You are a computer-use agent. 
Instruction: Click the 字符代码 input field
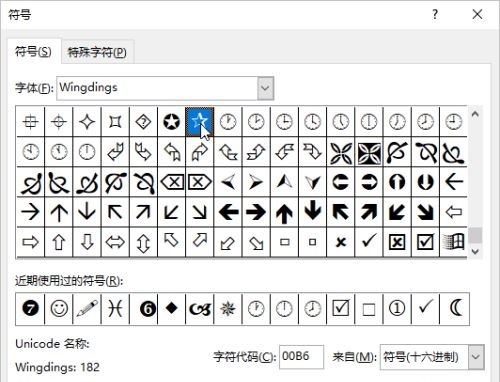click(x=301, y=357)
